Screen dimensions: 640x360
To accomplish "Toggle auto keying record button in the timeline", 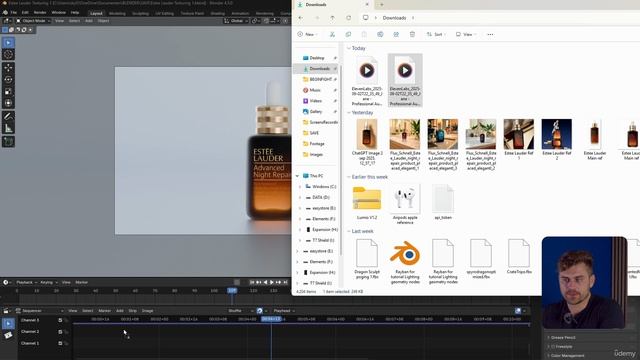I will click(237, 282).
